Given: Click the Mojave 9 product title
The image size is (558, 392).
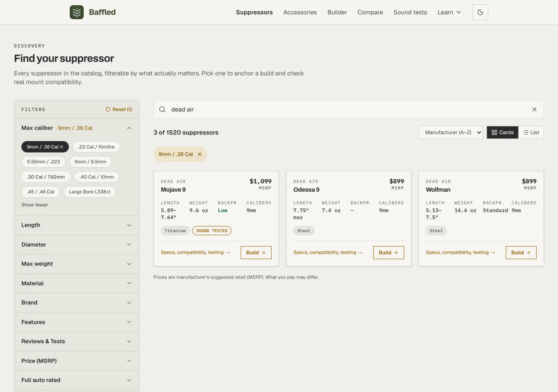Looking at the screenshot, I should point(173,190).
